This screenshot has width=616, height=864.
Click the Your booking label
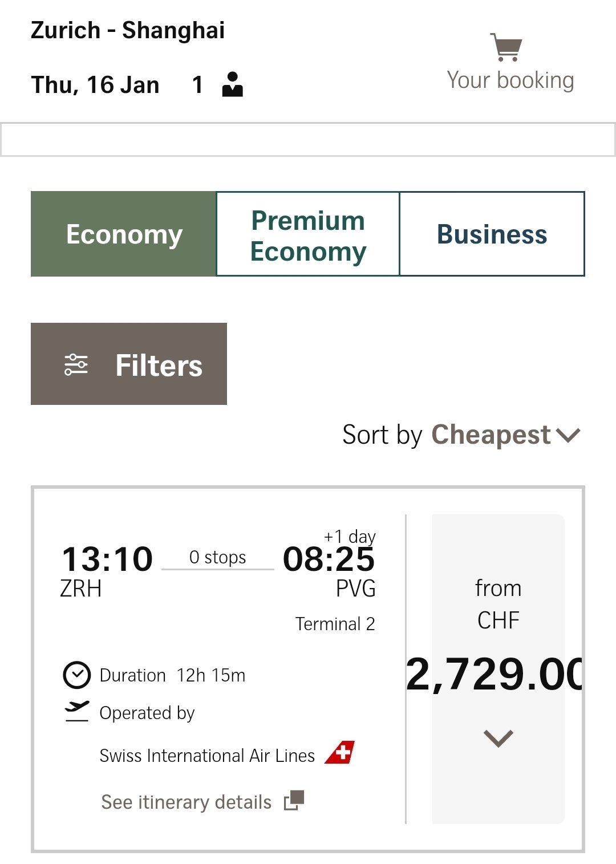(510, 80)
